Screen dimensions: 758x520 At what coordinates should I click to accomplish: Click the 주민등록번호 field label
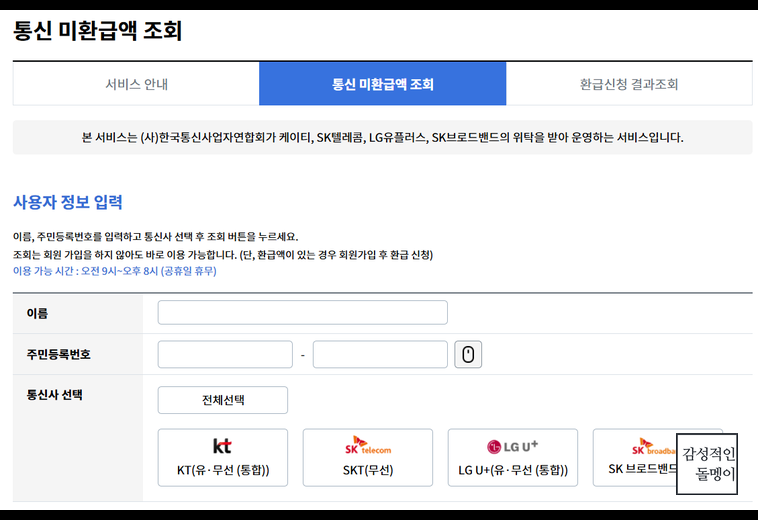58,355
